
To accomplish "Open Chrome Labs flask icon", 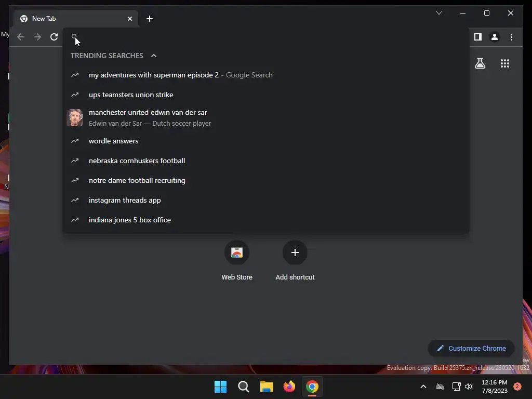I will pos(480,63).
